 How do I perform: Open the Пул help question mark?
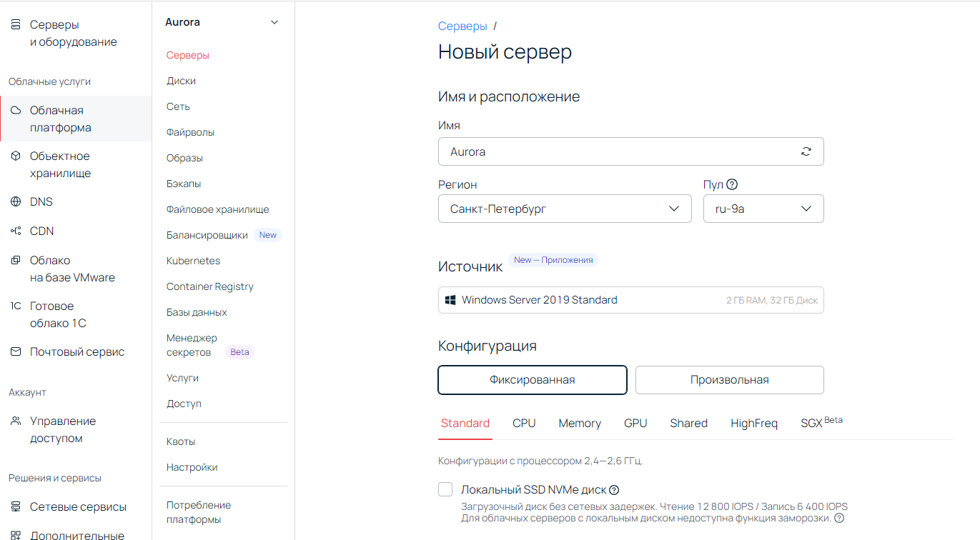(731, 184)
